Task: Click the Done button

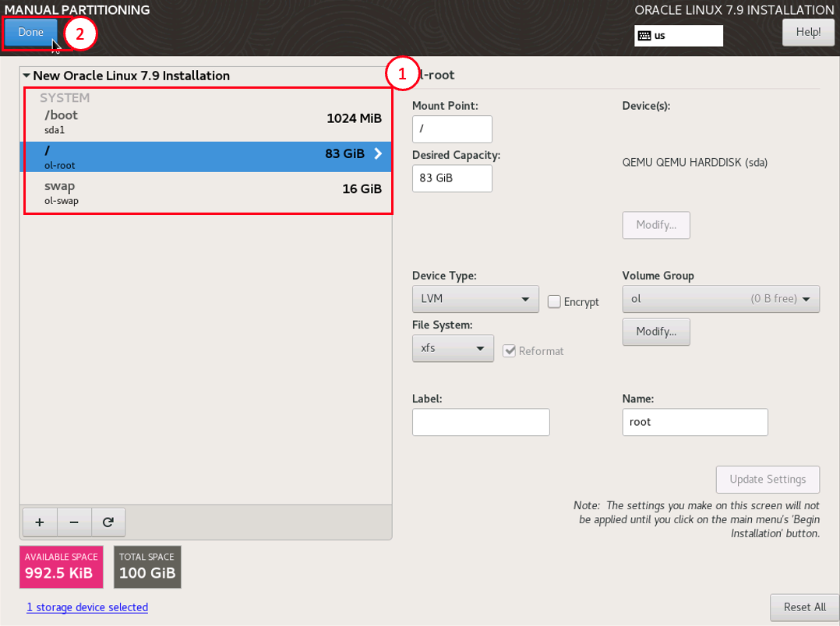Action: [x=31, y=33]
